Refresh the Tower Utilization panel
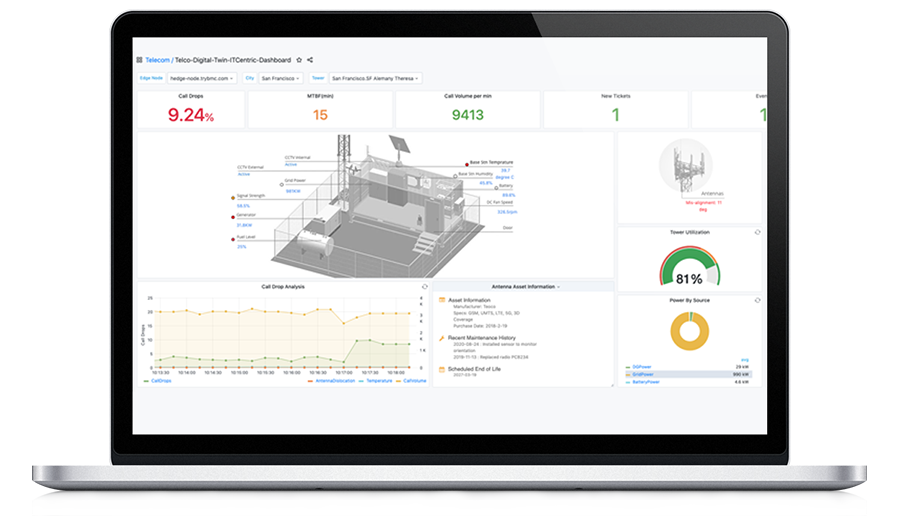This screenshot has height=516, width=900. (x=757, y=232)
